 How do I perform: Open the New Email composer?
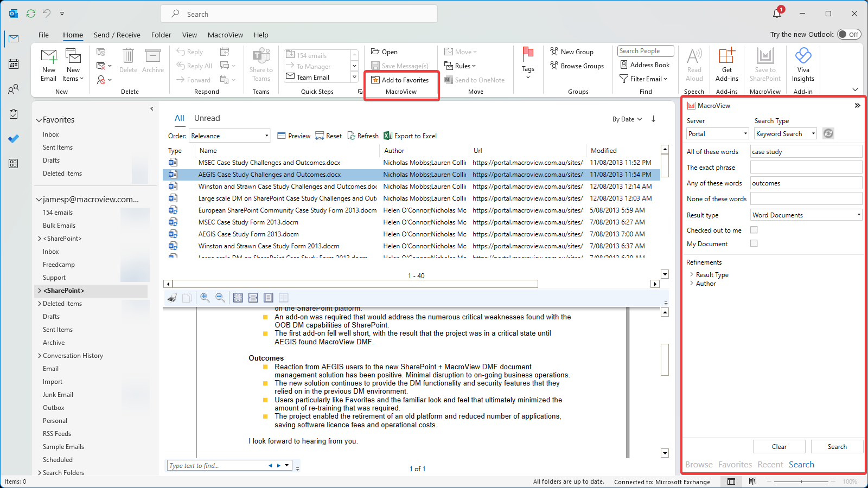pyautogui.click(x=48, y=64)
